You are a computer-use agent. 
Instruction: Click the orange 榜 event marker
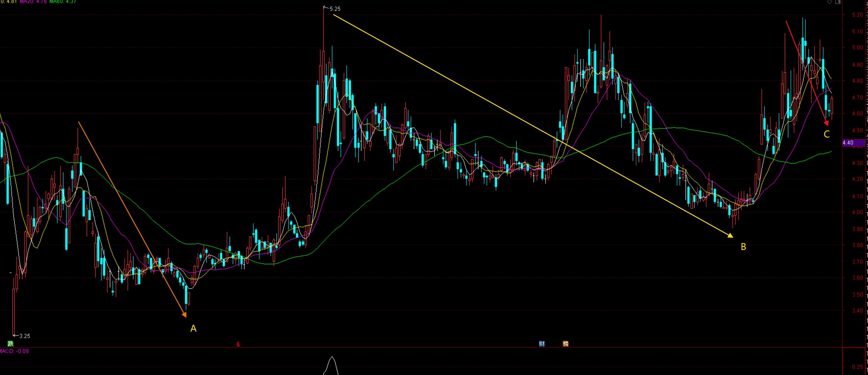(x=566, y=344)
